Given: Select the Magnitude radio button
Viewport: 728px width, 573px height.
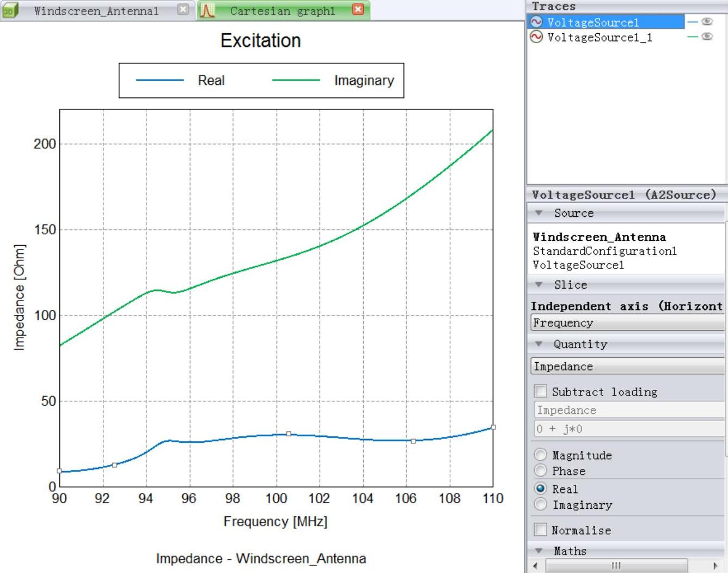Looking at the screenshot, I should 541,455.
